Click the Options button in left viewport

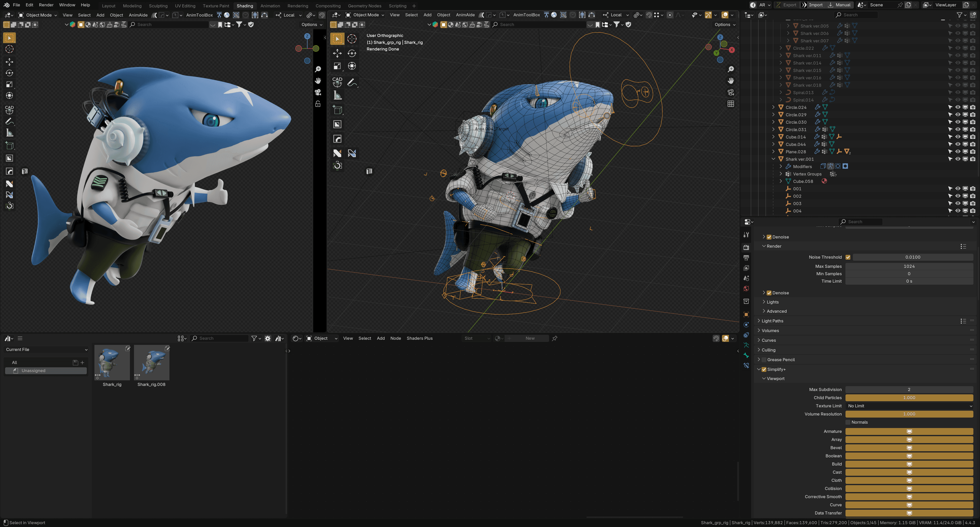[x=312, y=24]
